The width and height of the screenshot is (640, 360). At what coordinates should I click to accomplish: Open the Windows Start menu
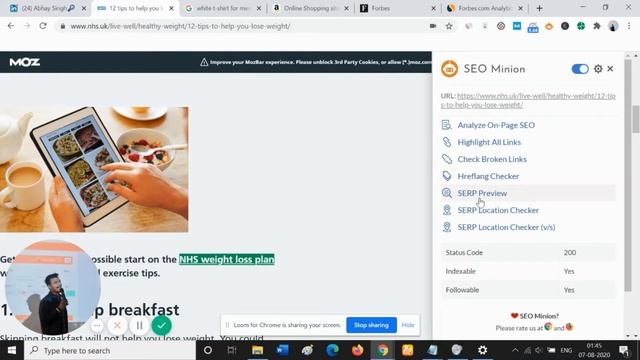[x=11, y=350]
